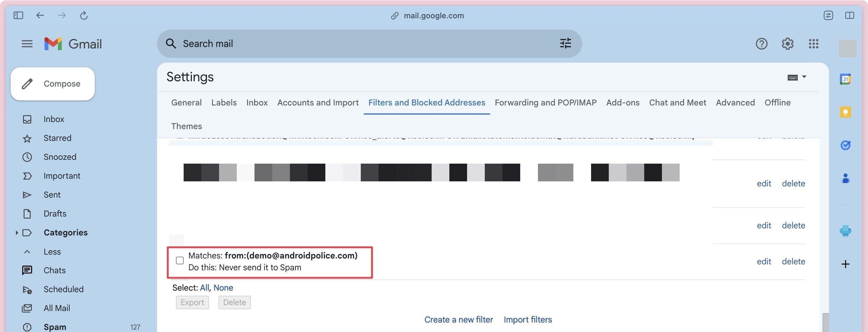Click the Gmail logo
The width and height of the screenshot is (868, 332).
pyautogui.click(x=73, y=44)
